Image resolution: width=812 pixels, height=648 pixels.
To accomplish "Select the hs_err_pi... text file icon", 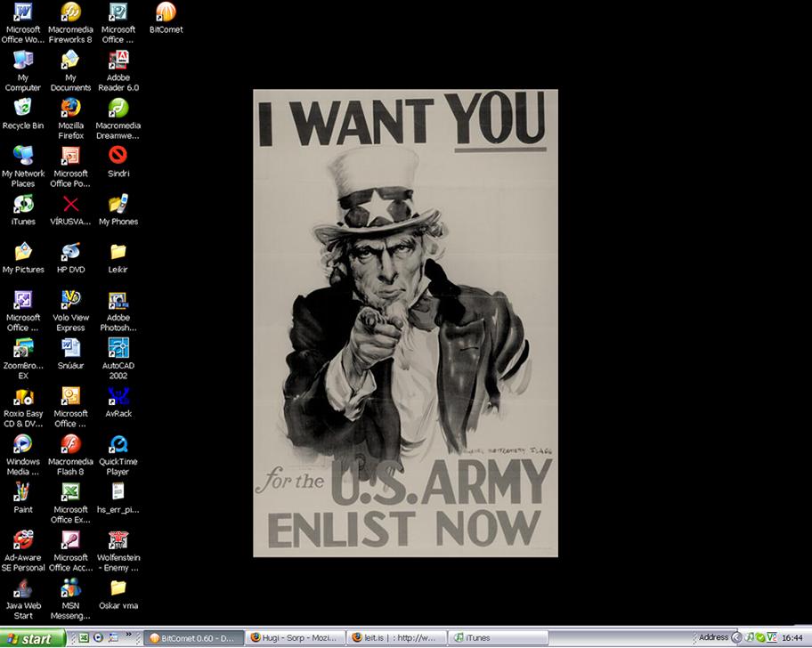I will point(118,498).
